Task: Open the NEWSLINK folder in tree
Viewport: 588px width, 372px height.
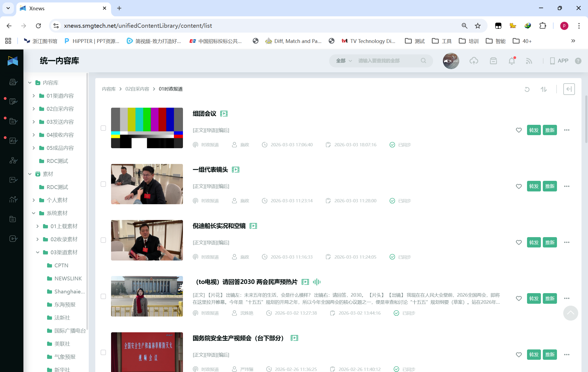Action: tap(68, 278)
